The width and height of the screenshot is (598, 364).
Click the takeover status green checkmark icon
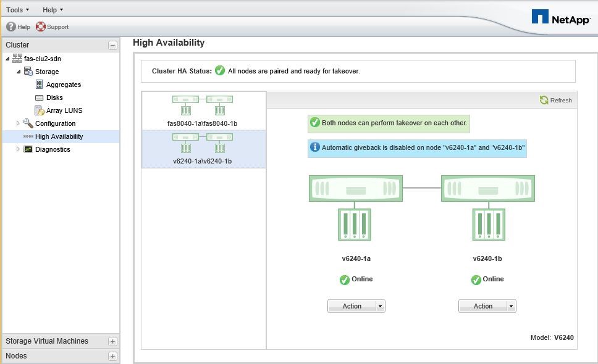click(x=315, y=122)
